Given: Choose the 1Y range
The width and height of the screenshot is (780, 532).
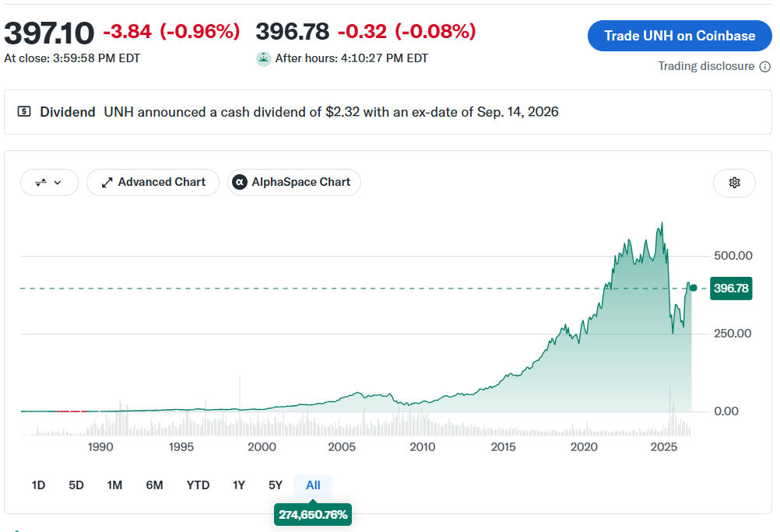Looking at the screenshot, I should 239,485.
